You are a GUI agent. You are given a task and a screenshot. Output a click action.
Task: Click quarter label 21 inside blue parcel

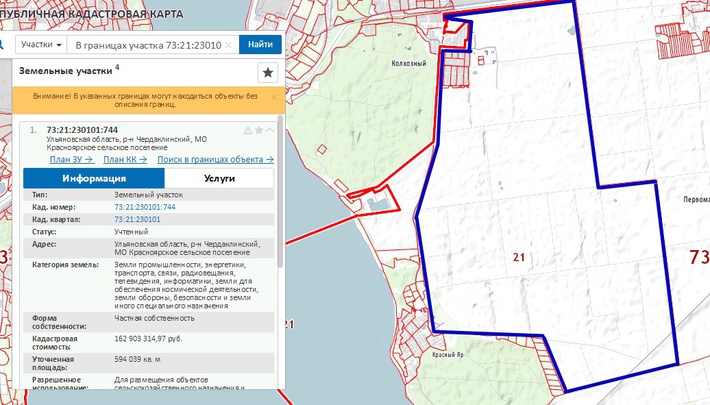518,258
